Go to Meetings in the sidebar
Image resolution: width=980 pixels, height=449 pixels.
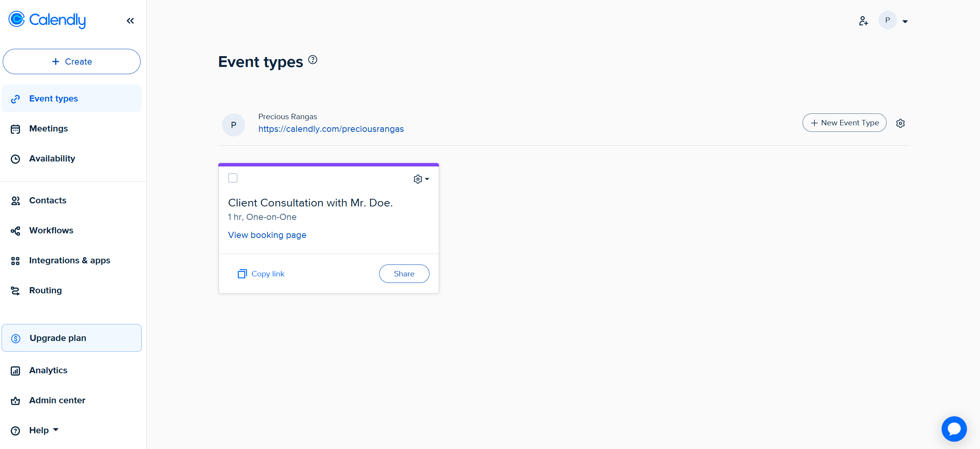click(48, 128)
